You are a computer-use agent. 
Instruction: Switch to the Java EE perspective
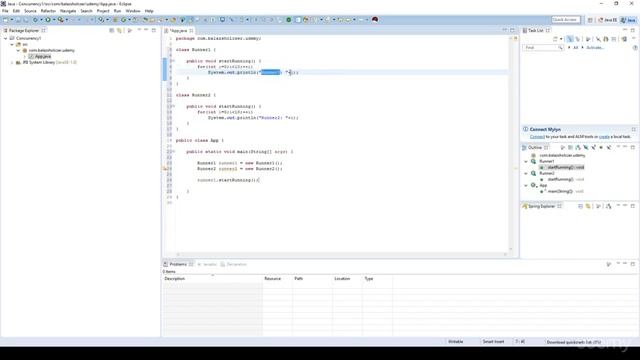tap(607, 20)
